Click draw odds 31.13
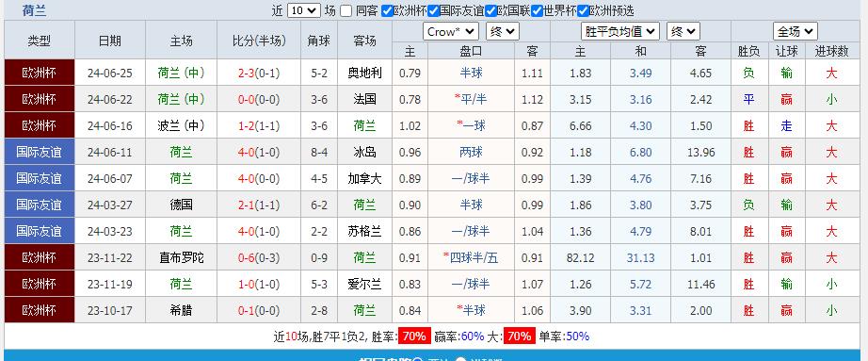Image resolution: width=868 pixels, height=361 pixels. 640,258
